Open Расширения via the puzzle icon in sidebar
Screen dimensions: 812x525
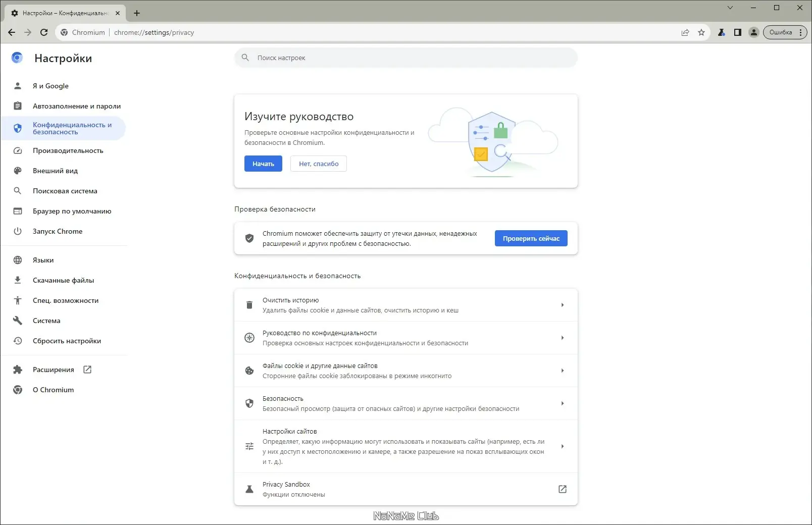17,369
